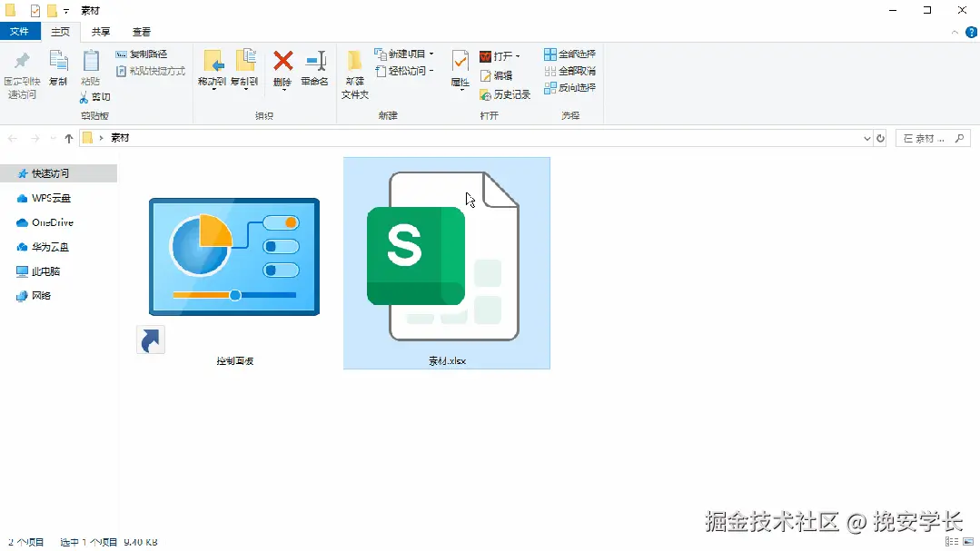Click the Back navigation arrow
Viewport: 980px width, 551px height.
pos(13,139)
